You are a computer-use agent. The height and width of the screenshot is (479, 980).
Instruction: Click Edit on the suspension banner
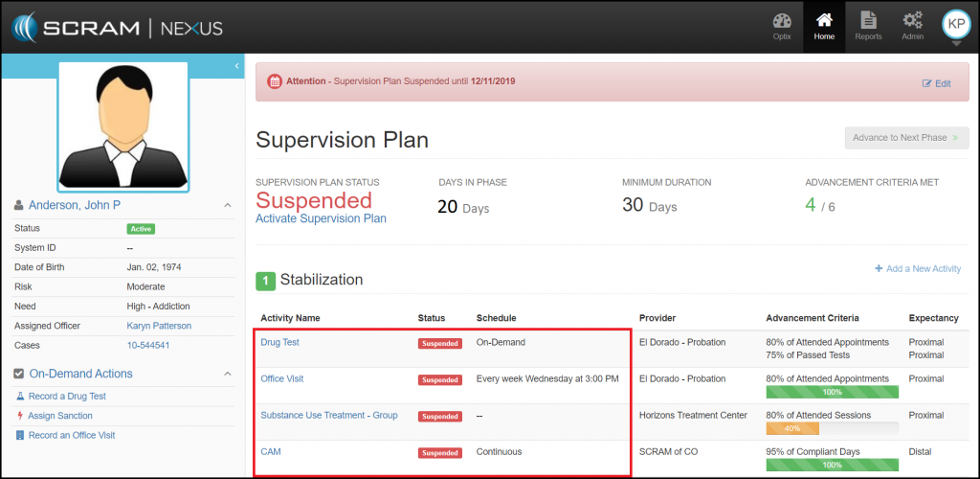[936, 83]
